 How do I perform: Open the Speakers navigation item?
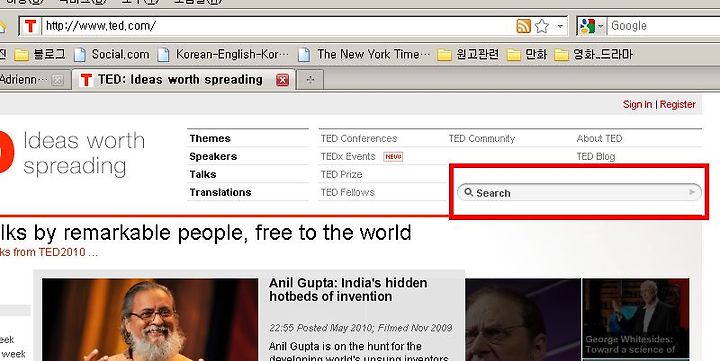(213, 157)
